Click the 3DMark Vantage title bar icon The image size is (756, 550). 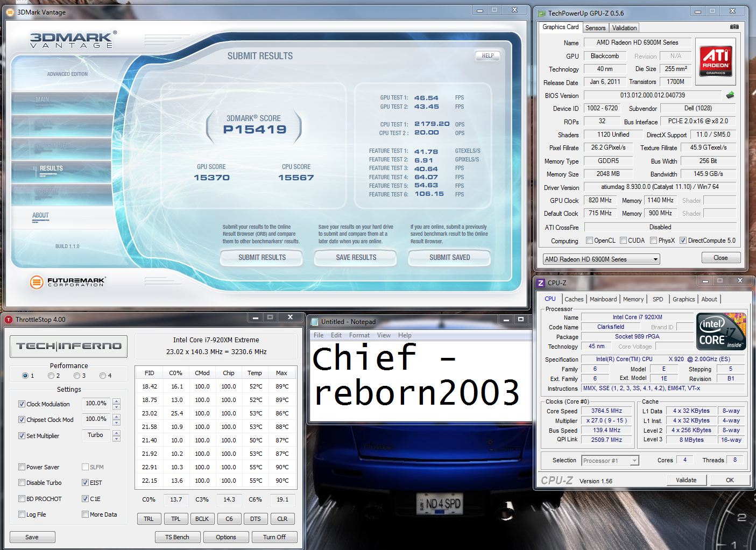point(11,12)
